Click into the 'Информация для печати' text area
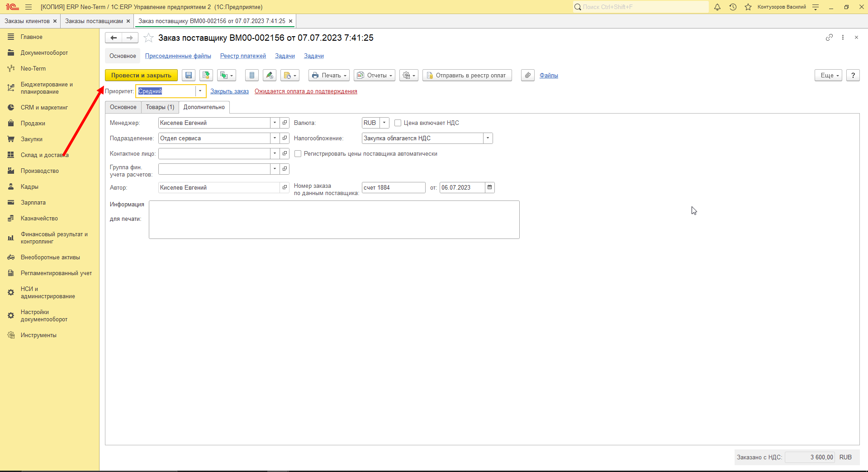The height and width of the screenshot is (472, 868). [334, 219]
